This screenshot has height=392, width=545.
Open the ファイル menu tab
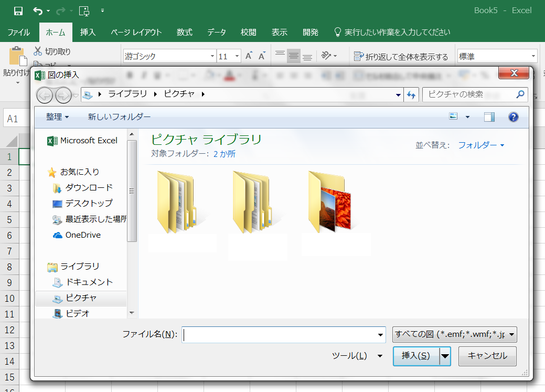coord(18,32)
